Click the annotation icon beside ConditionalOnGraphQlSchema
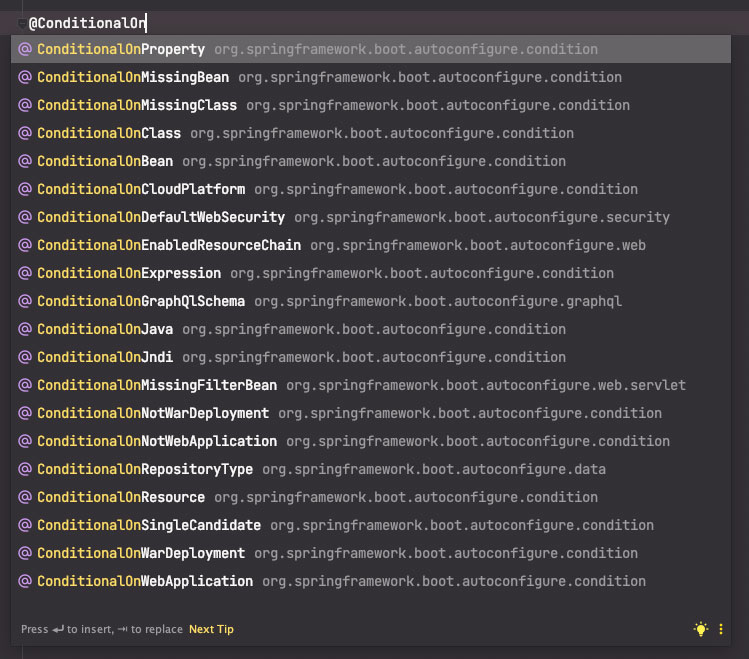This screenshot has height=659, width=749. [25, 301]
